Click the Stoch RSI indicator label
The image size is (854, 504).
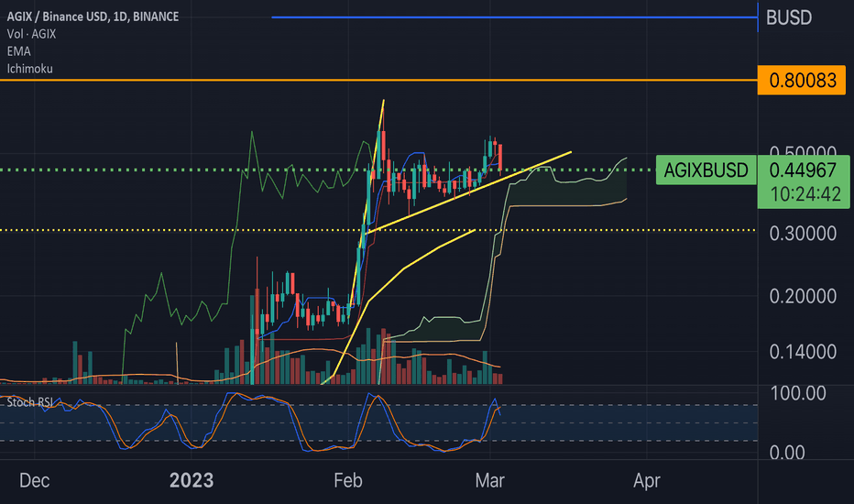30,402
